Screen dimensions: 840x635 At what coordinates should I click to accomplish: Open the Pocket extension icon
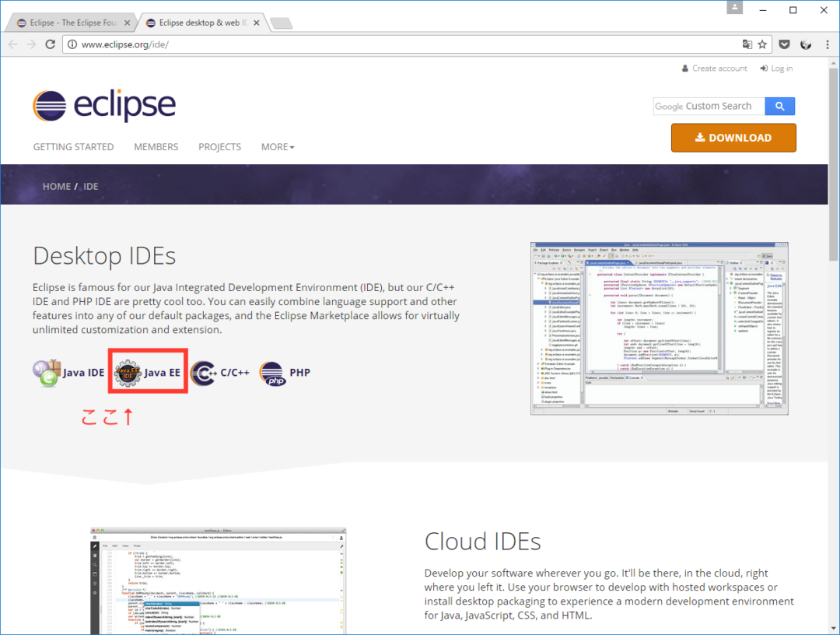pos(784,44)
